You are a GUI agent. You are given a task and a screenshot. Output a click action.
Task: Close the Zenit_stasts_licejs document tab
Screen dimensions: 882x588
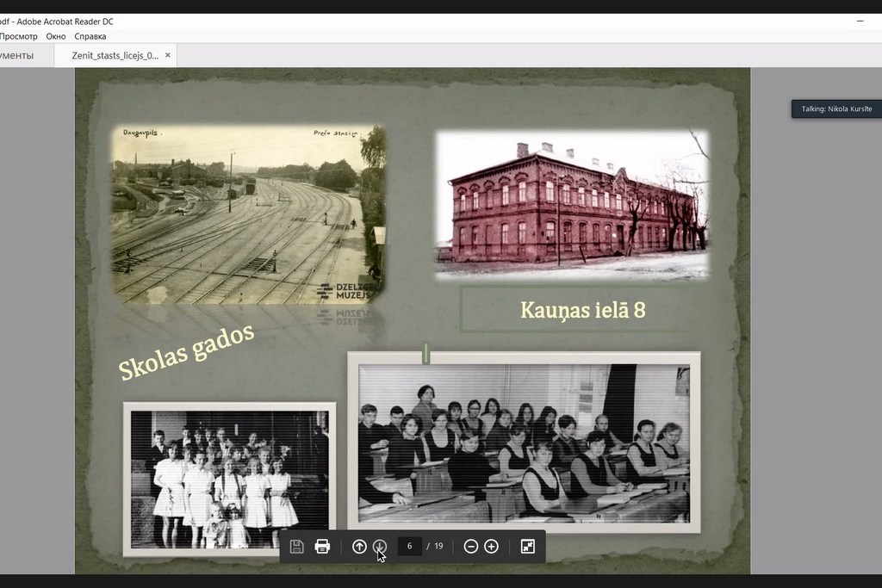pos(168,55)
